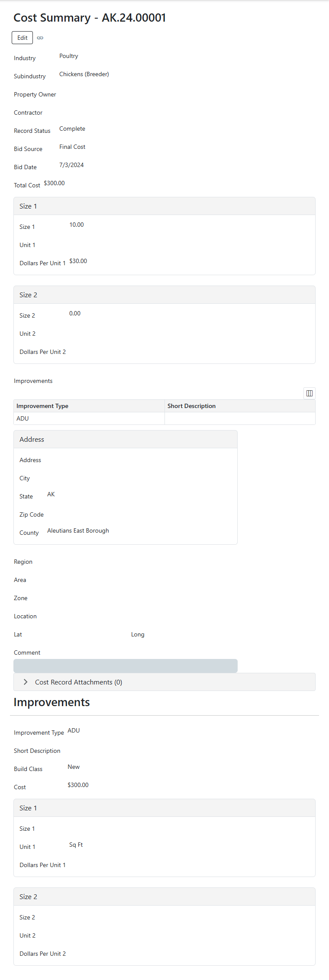Sort by Improvement Type column header
329x980 pixels.
[42, 406]
